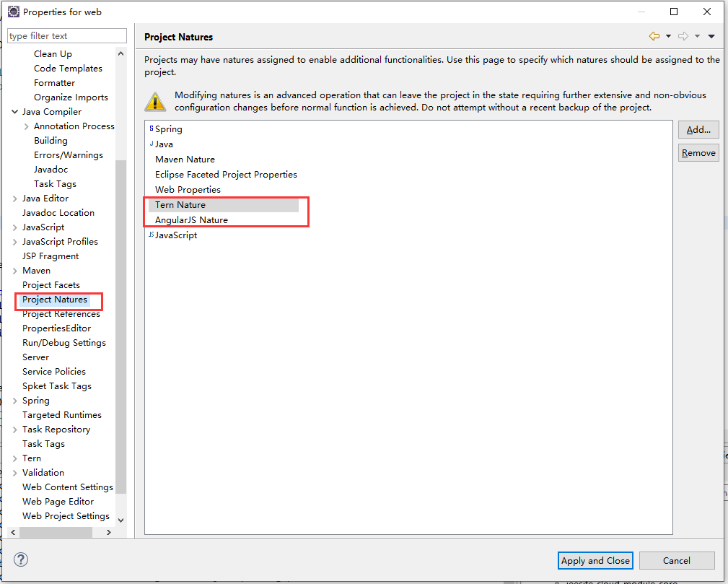
Task: Open Web Page Editor page
Action: coord(58,501)
